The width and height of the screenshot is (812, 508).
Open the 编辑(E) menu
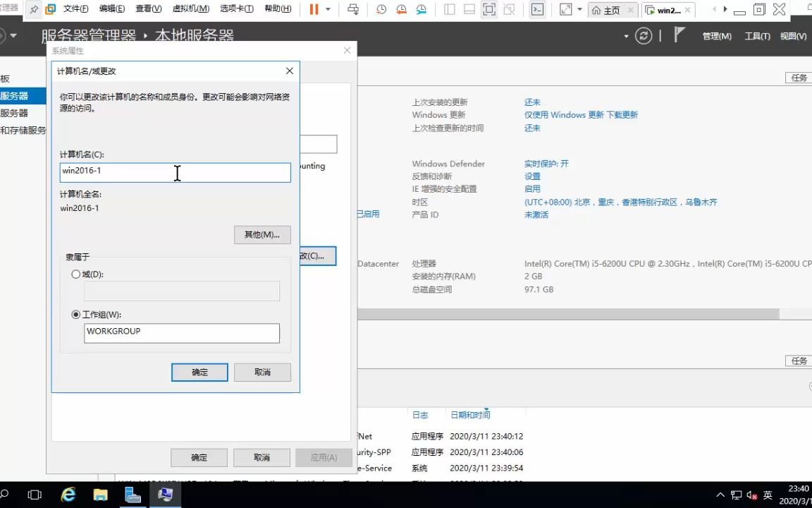tap(112, 8)
